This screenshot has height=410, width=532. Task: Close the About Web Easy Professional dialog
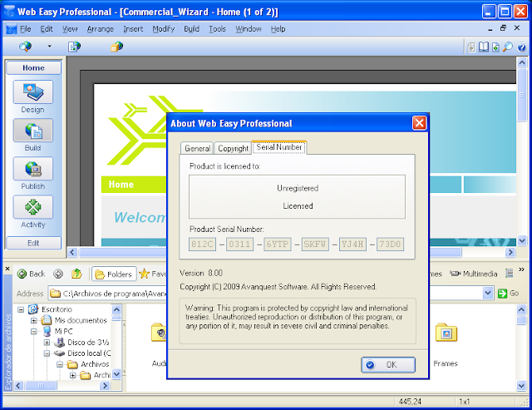pos(419,123)
